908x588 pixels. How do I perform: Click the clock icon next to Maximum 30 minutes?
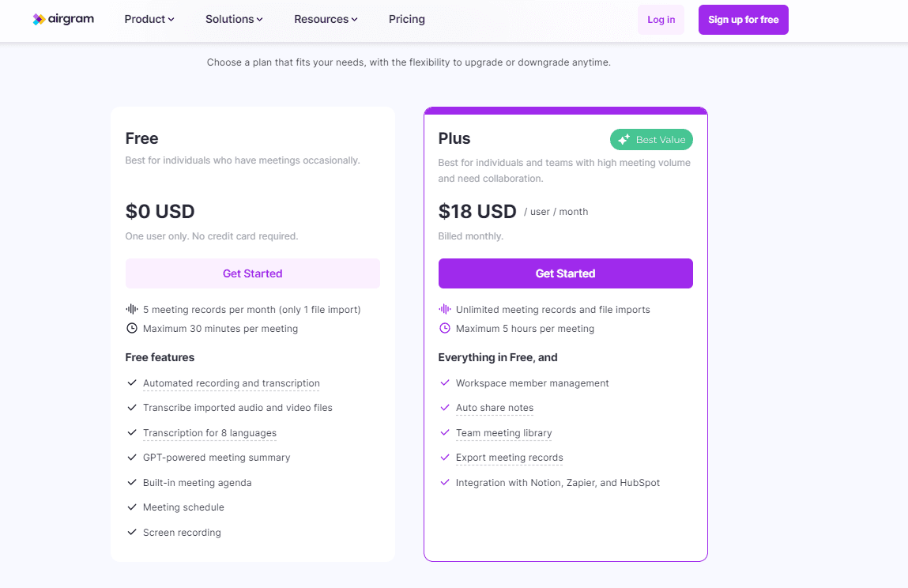click(132, 329)
